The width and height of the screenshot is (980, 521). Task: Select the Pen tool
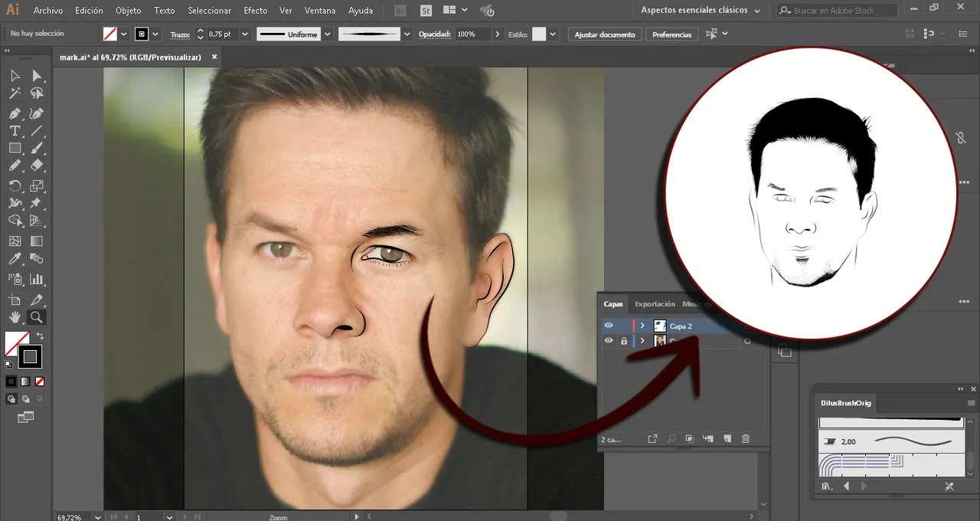coord(15,113)
